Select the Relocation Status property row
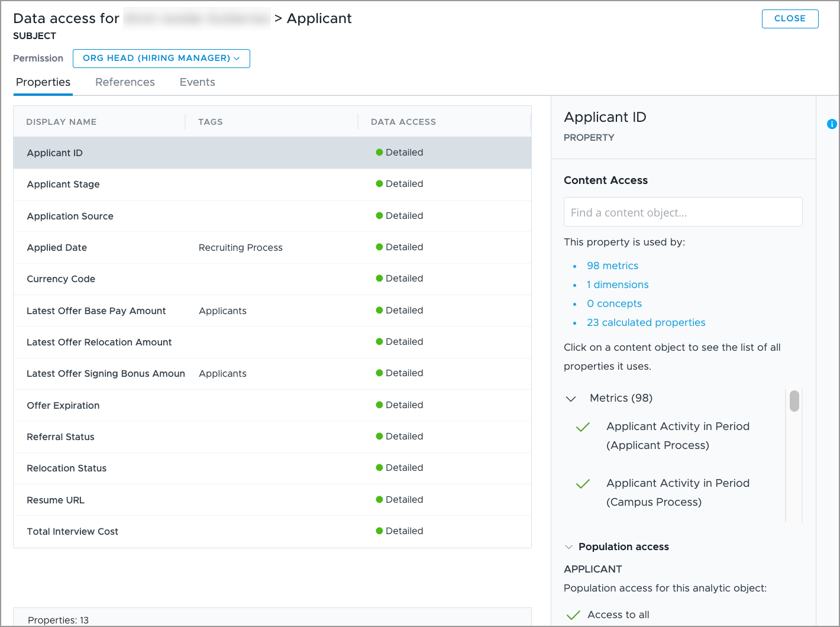 [272, 468]
